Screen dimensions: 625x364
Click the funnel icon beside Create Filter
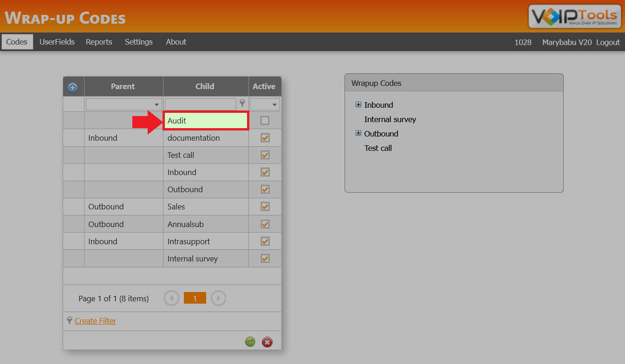69,320
